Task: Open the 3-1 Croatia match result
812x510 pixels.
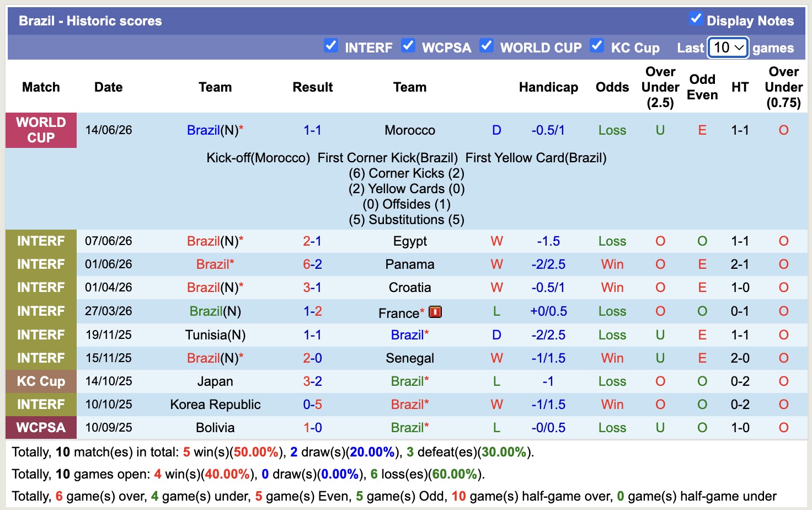Action: (x=312, y=288)
